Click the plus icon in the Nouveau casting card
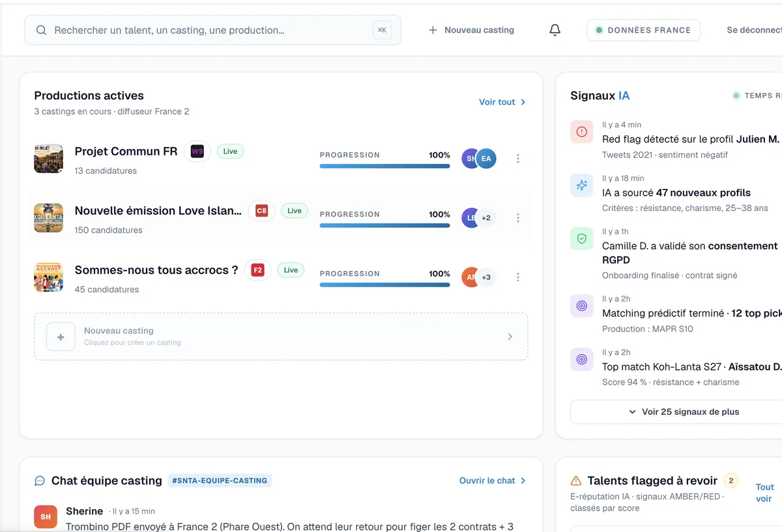Image resolution: width=782 pixels, height=532 pixels. pyautogui.click(x=61, y=337)
